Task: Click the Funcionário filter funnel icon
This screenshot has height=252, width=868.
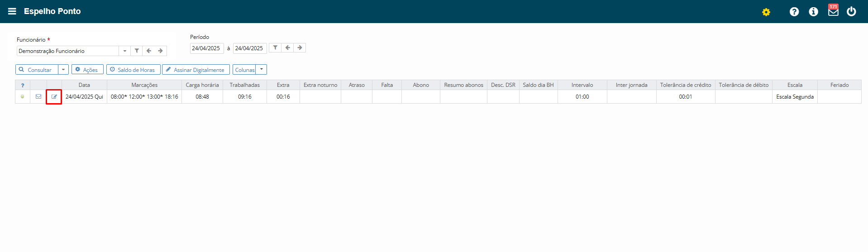Action: [137, 51]
